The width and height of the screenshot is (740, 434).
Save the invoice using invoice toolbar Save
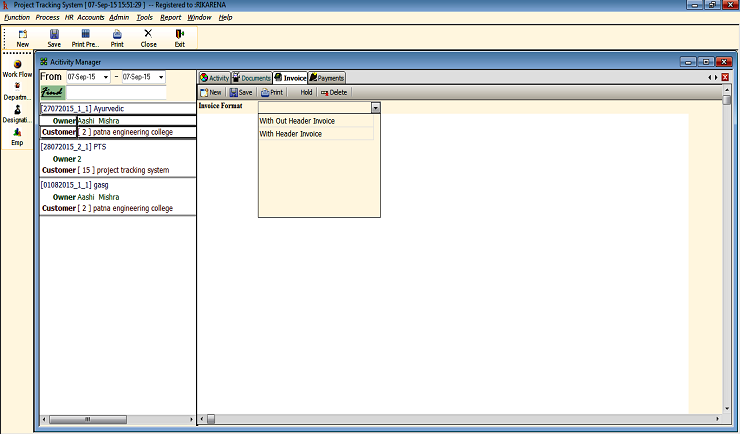click(x=240, y=92)
